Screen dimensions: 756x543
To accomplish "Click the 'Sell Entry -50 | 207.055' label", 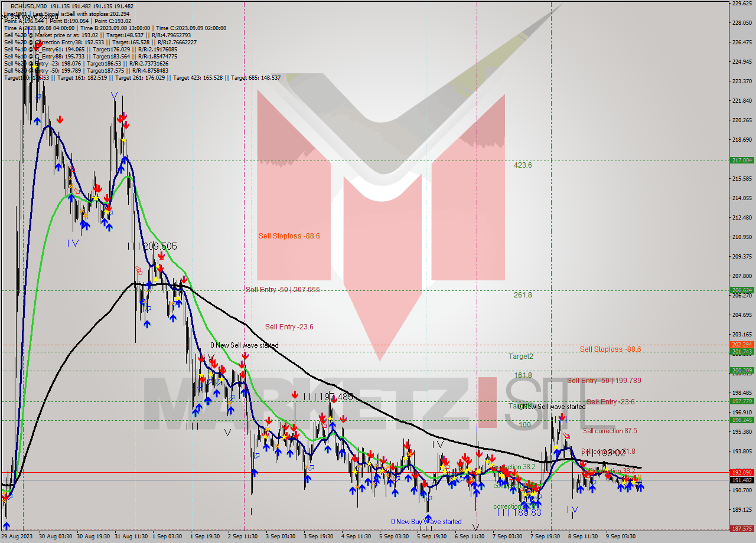I will 283,290.
